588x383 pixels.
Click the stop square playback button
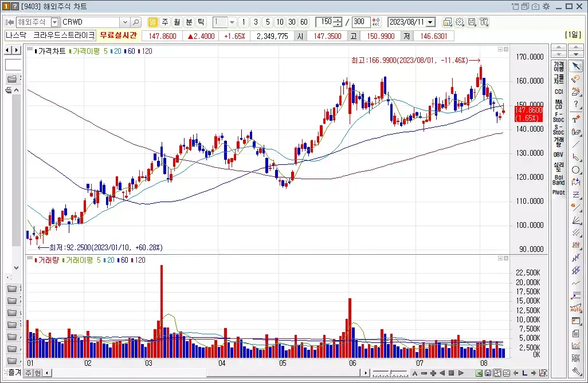452,373
